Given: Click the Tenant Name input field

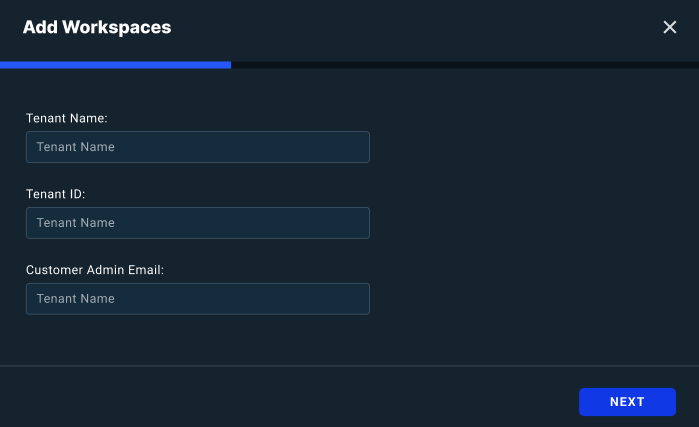Looking at the screenshot, I should pos(198,147).
